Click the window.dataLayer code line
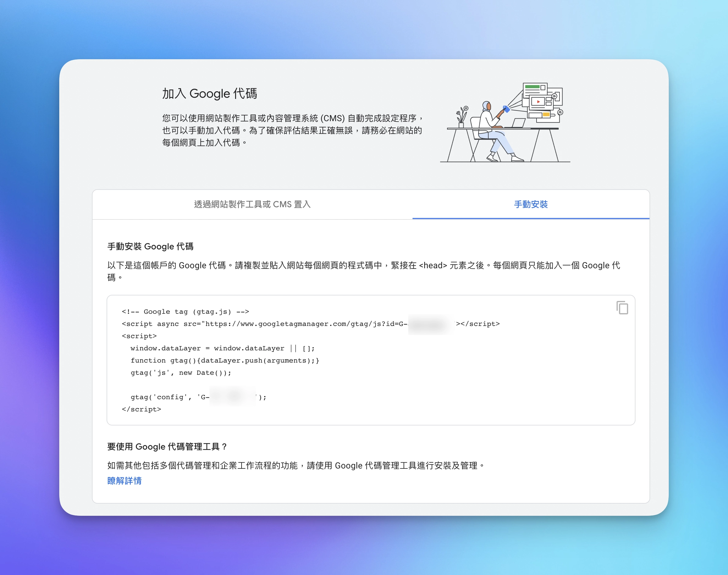 tap(223, 349)
